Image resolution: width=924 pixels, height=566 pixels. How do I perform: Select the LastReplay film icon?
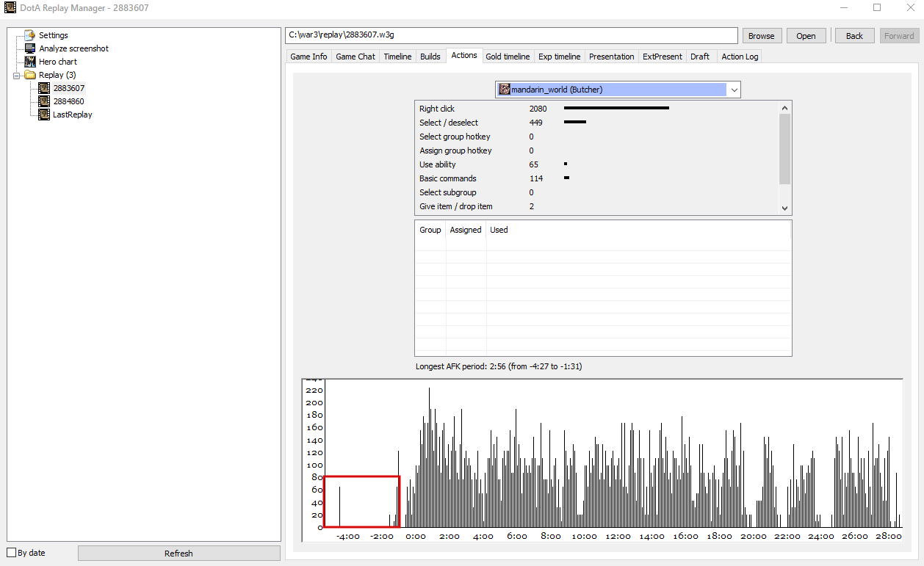click(44, 115)
